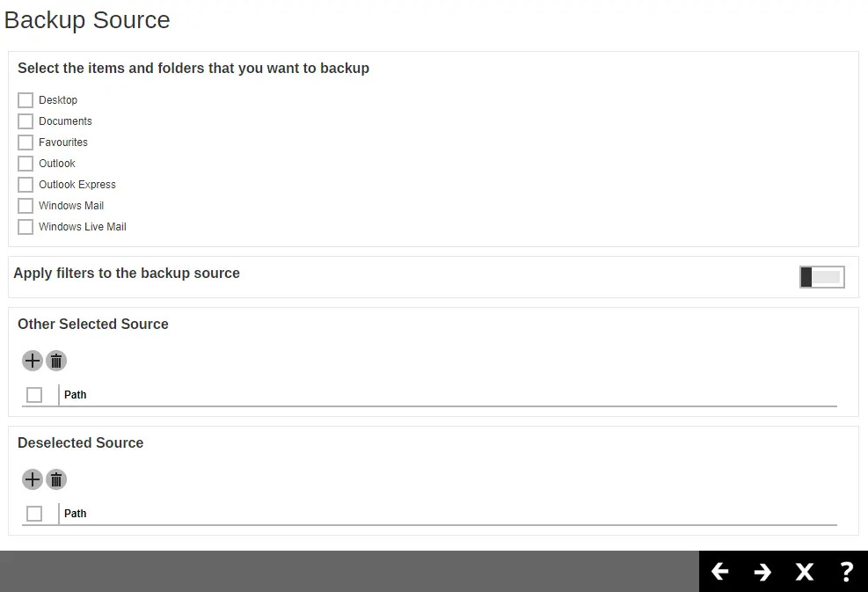
Task: Open help via the question mark icon
Action: pyautogui.click(x=846, y=572)
